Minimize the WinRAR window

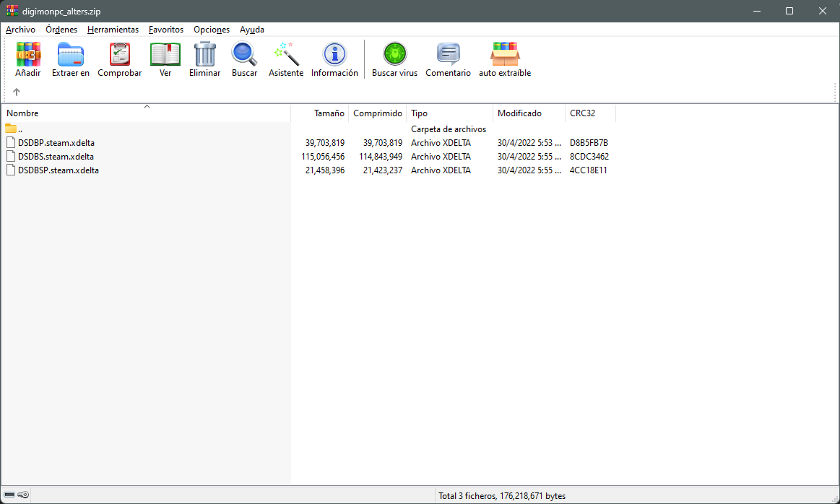pos(757,11)
